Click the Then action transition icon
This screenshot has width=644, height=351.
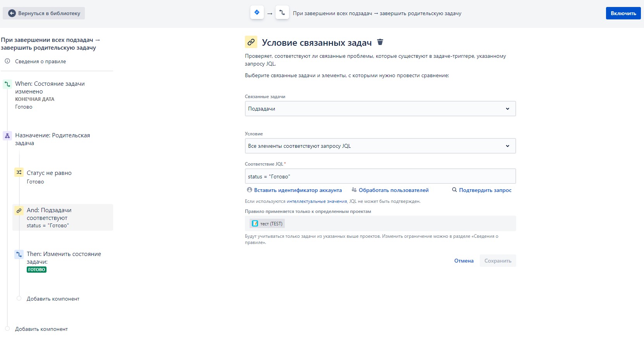(x=19, y=254)
